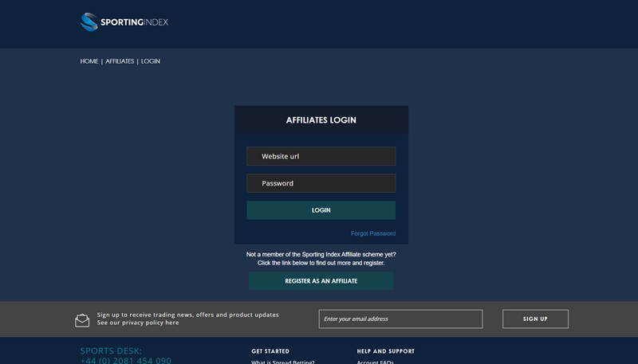Click the Sporting Index logo

(124, 22)
